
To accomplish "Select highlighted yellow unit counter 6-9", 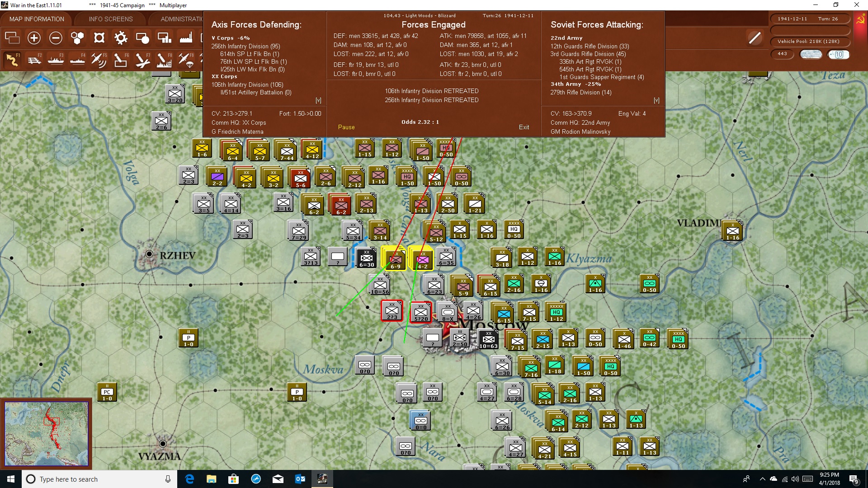I will pos(394,258).
